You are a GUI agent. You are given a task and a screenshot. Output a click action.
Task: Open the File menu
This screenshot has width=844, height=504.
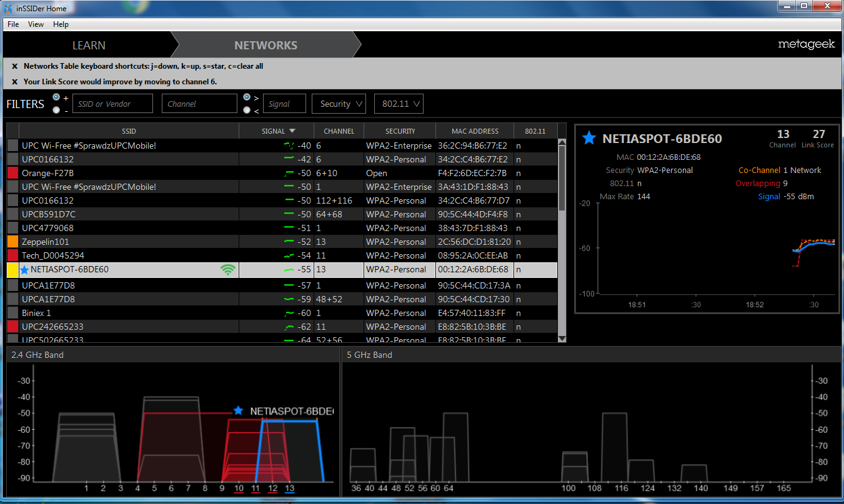[x=13, y=24]
